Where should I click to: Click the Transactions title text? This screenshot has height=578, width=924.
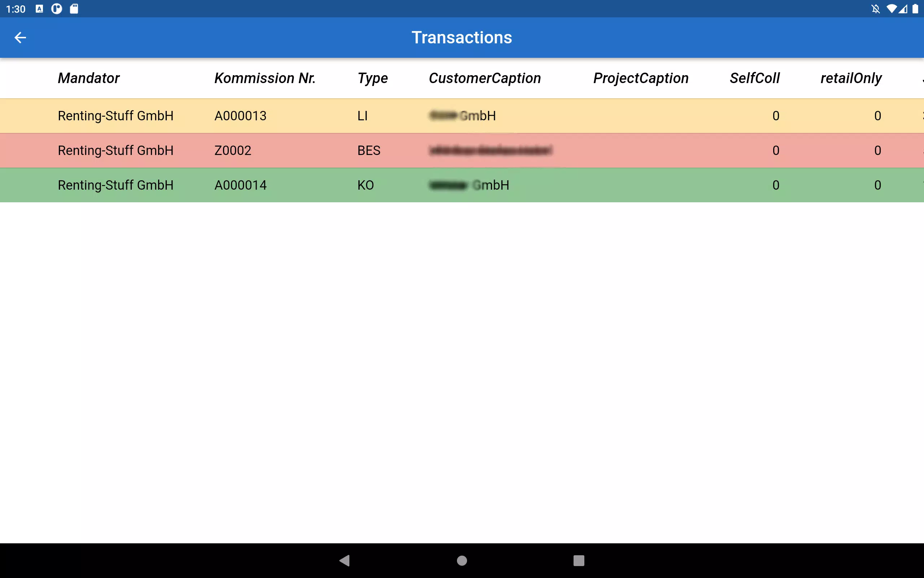point(462,38)
